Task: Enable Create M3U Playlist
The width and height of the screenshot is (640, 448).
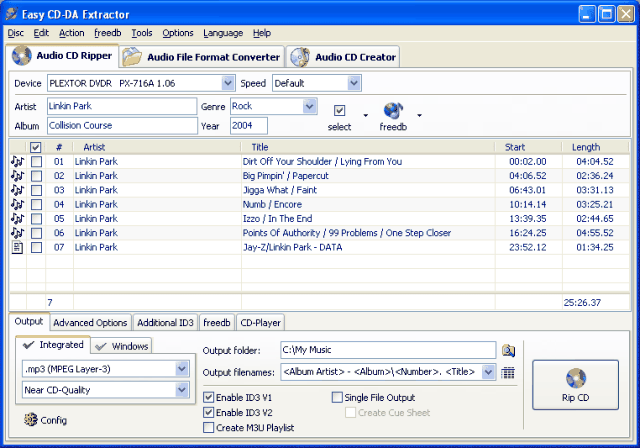Action: (209, 427)
